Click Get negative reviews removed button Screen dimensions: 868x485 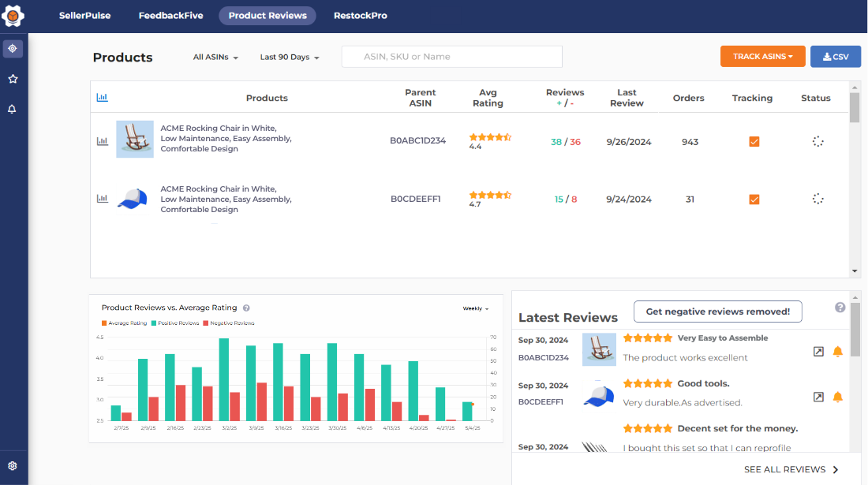click(717, 312)
